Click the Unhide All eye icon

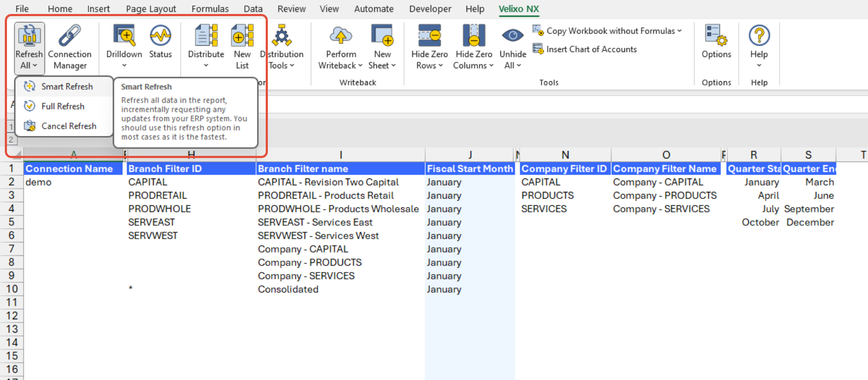(x=513, y=35)
